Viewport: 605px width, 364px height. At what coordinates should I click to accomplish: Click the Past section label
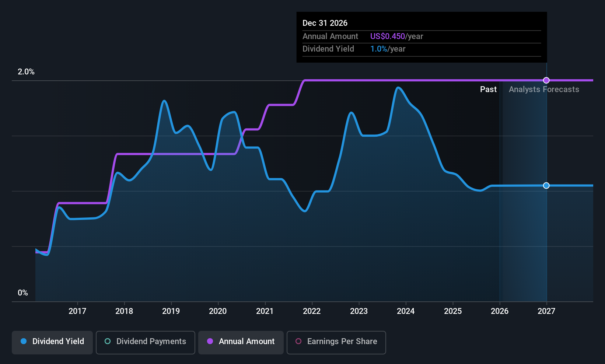click(488, 90)
